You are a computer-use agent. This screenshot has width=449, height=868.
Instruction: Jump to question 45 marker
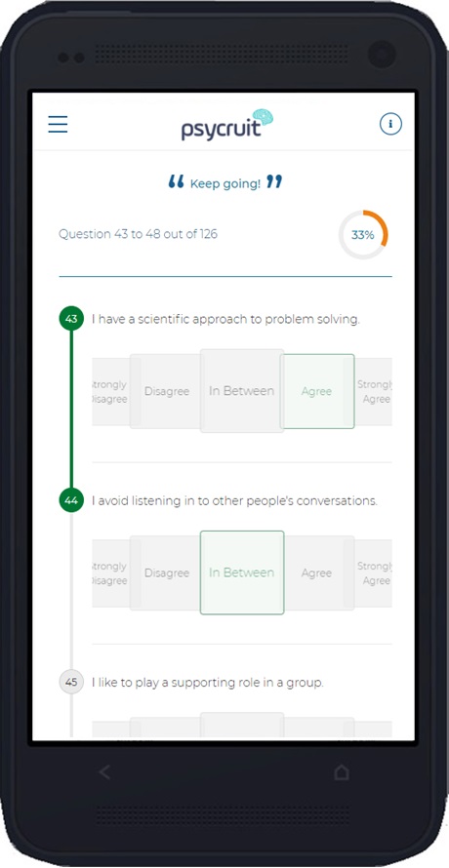pyautogui.click(x=71, y=682)
